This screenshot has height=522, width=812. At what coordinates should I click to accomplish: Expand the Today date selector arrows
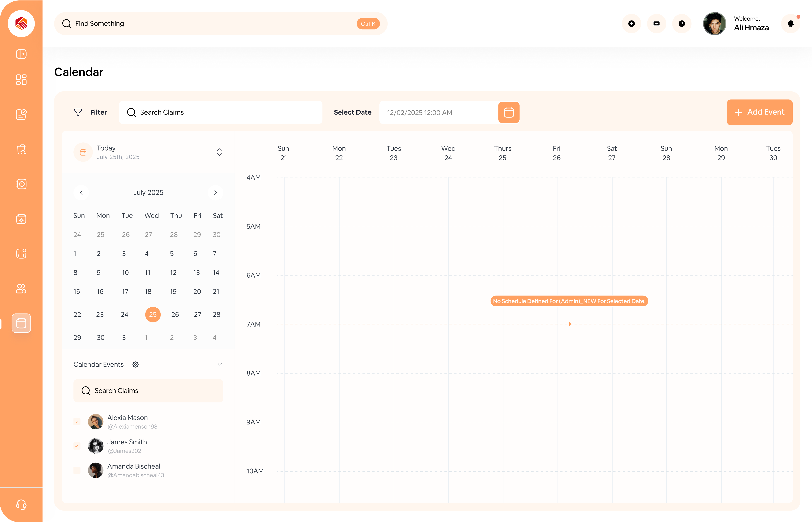219,152
